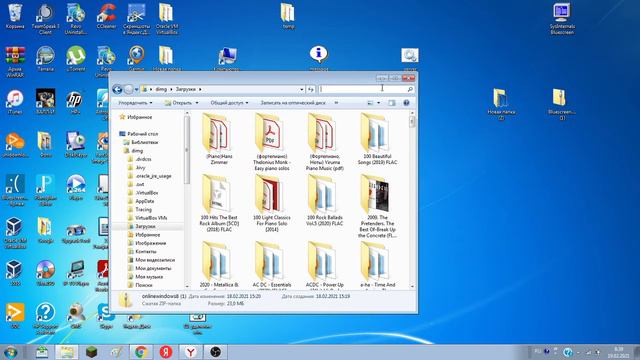The height and width of the screenshot is (360, 640).
Task: Select Новая папка (2) desktop folder
Action: tap(501, 104)
